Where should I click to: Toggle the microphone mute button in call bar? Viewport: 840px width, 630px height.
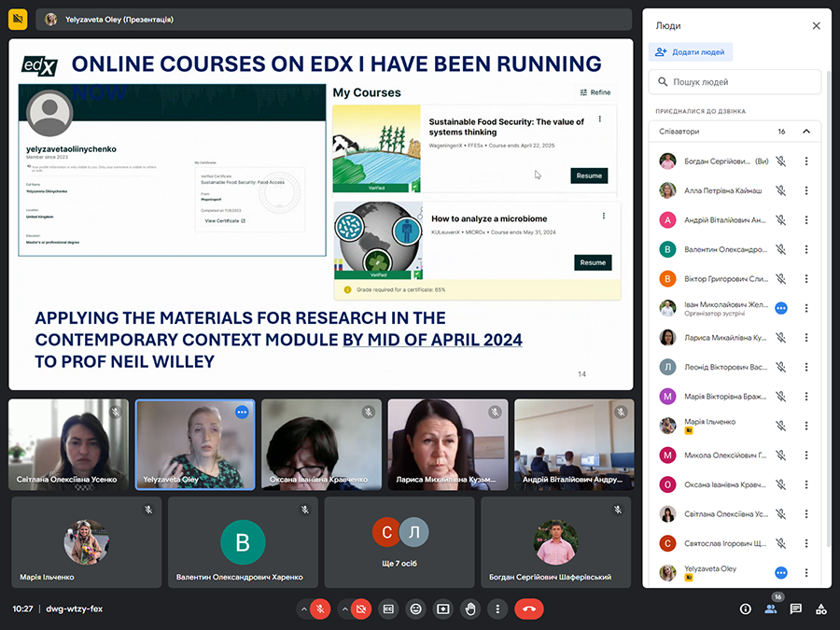coord(320,609)
